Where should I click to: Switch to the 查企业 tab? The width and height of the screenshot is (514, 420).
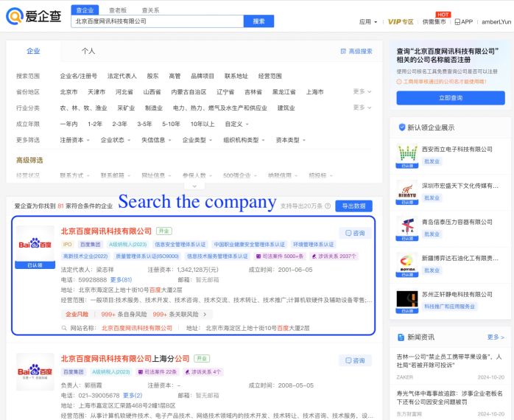click(x=85, y=10)
